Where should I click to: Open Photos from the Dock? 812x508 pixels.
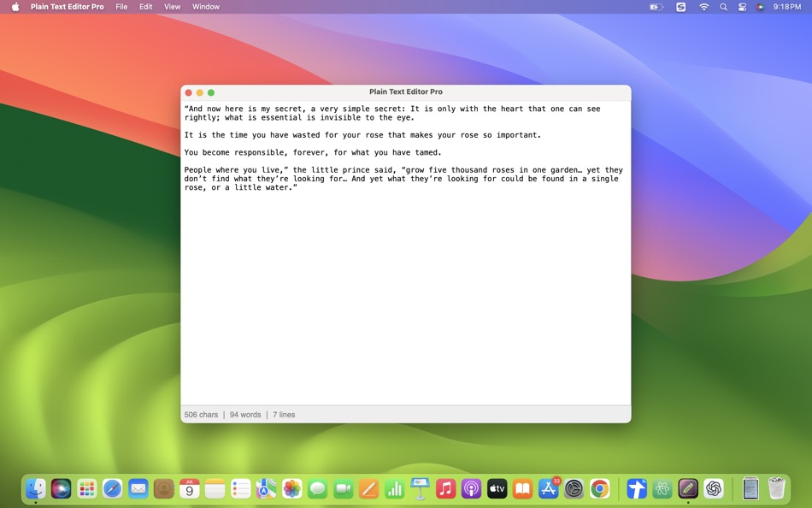coord(292,488)
